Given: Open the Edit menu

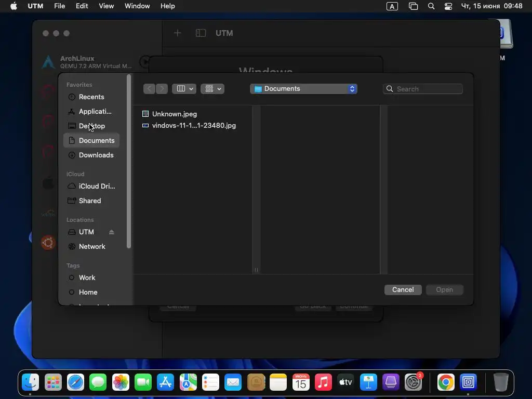Looking at the screenshot, I should (82, 6).
